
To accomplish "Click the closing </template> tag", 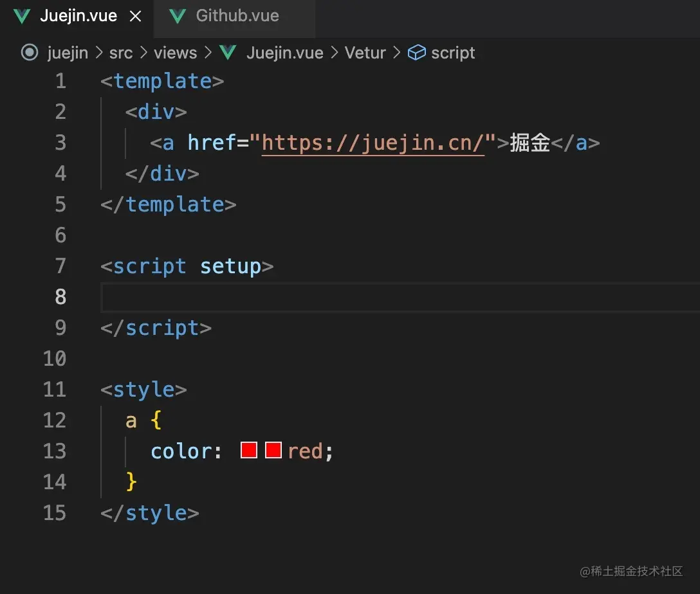I will [169, 204].
